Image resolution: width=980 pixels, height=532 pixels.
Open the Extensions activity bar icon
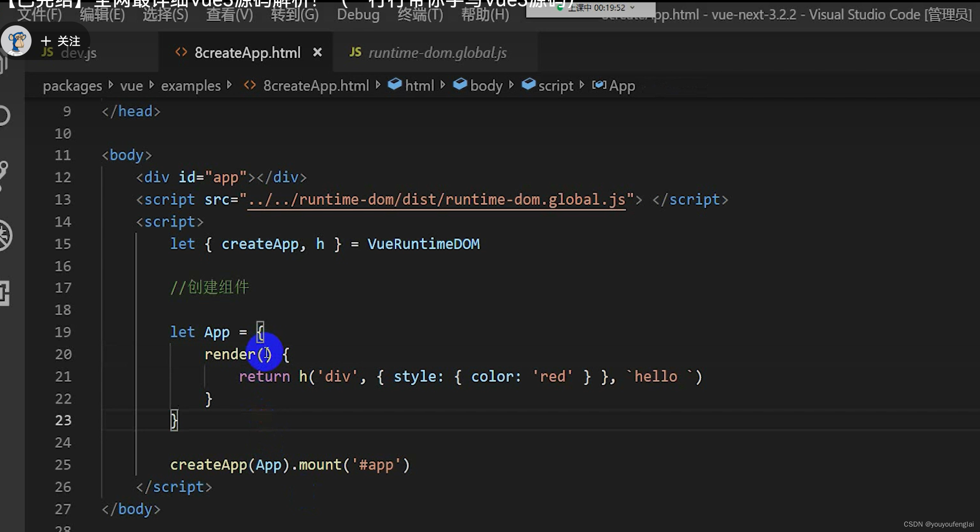tap(4, 293)
